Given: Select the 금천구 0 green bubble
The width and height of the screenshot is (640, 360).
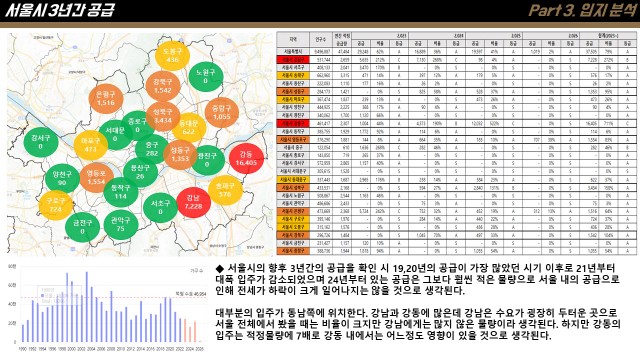Looking at the screenshot, I should [x=82, y=227].
